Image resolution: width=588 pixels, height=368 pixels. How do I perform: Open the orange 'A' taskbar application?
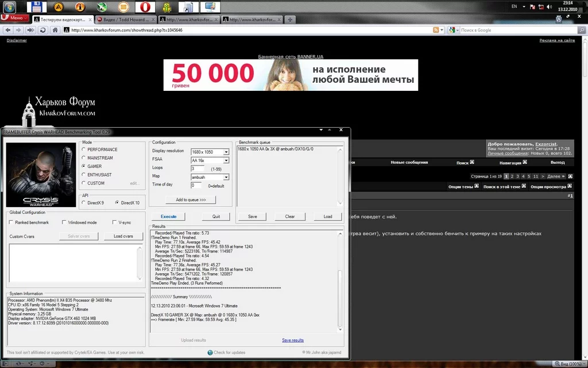point(58,6)
